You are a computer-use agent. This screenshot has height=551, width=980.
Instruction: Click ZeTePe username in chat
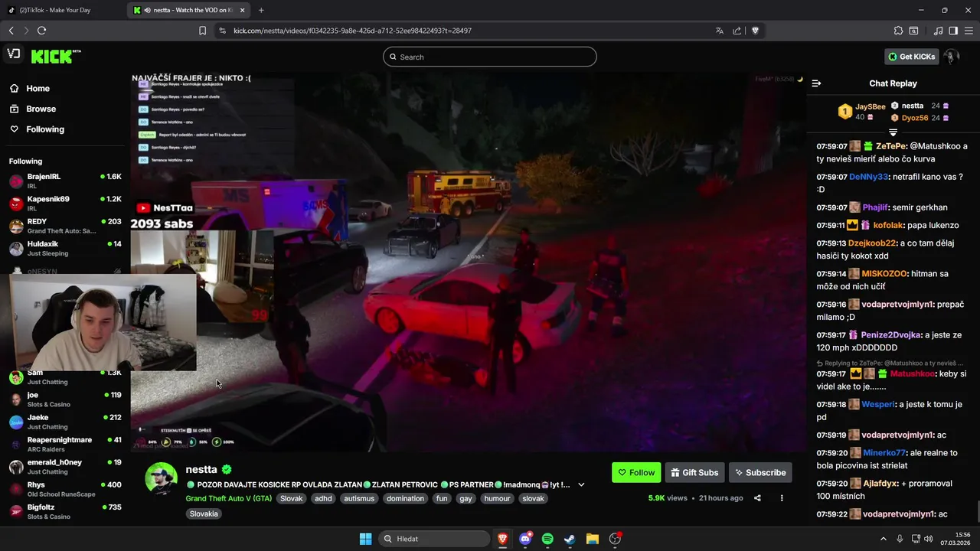[x=891, y=146]
